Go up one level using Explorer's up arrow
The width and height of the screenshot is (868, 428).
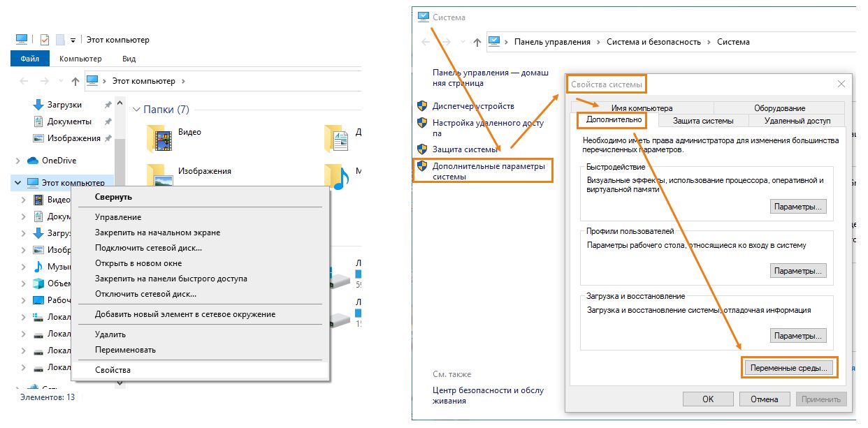75,81
